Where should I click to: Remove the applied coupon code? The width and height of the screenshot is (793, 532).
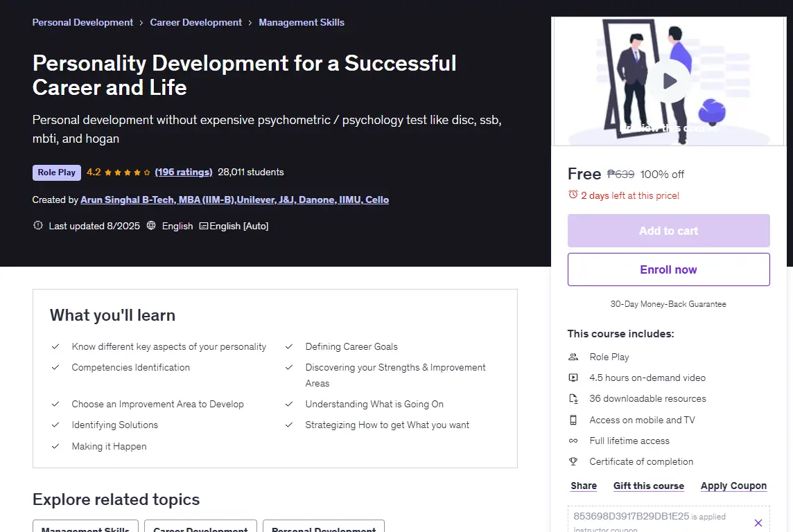click(x=758, y=523)
